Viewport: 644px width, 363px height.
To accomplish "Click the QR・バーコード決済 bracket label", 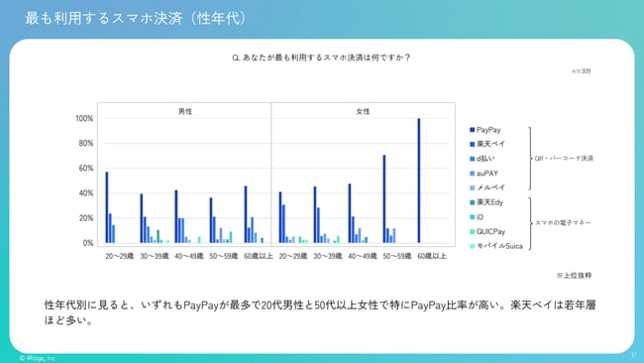I will pos(564,159).
